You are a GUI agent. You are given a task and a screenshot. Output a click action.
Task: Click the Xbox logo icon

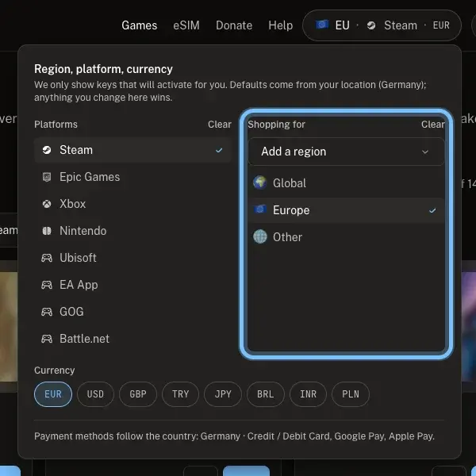pos(47,204)
